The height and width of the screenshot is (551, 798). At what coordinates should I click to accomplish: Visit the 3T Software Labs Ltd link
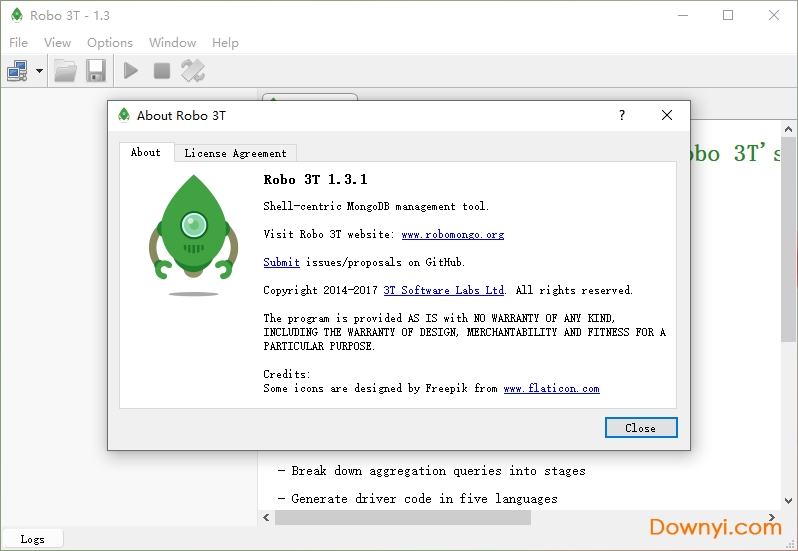coord(443,290)
